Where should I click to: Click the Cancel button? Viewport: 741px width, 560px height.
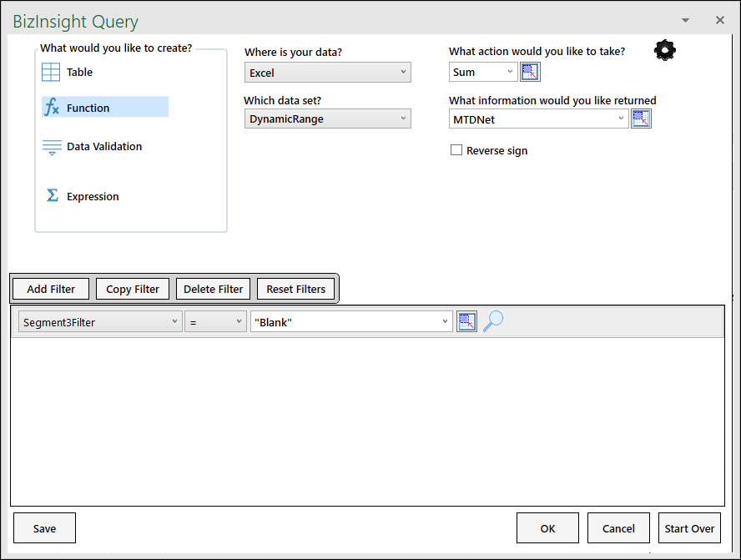618,527
